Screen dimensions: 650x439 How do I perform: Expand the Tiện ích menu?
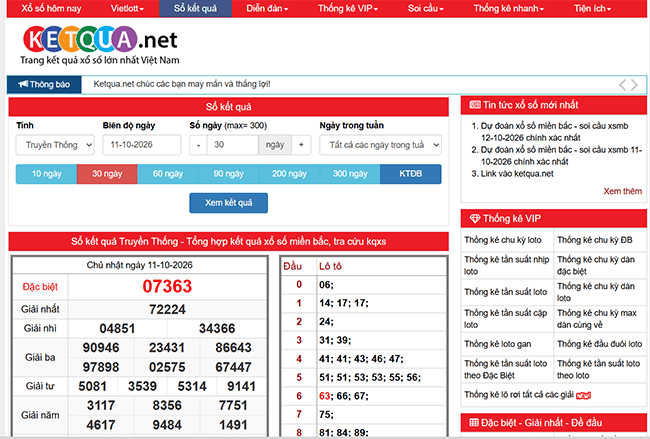592,8
